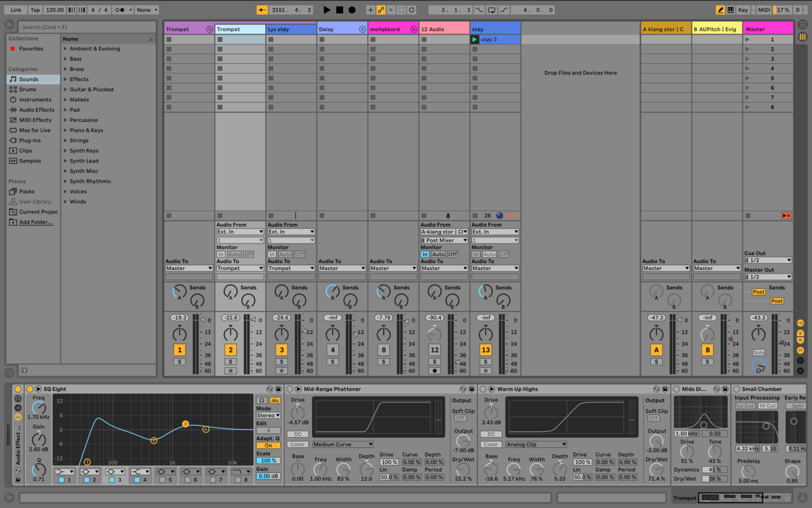The width and height of the screenshot is (812, 508).
Task: Open Audio Effects browser category
Action: [x=36, y=110]
